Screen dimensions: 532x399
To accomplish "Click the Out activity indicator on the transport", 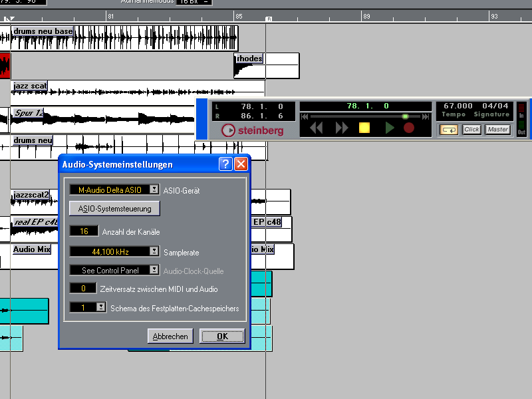I will [521, 128].
